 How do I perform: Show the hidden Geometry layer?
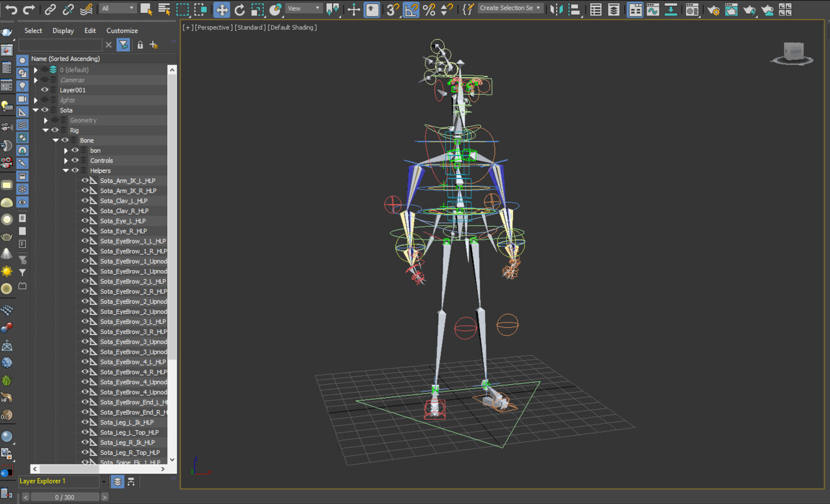coord(55,120)
